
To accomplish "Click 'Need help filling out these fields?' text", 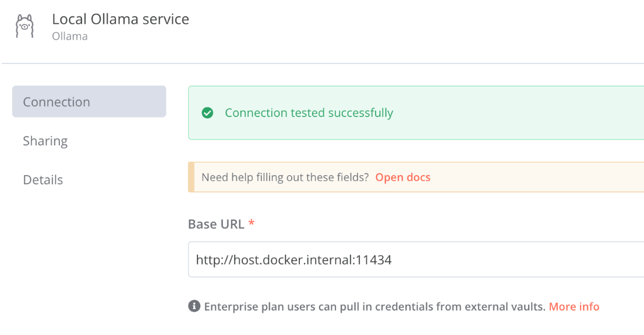I will tap(285, 177).
